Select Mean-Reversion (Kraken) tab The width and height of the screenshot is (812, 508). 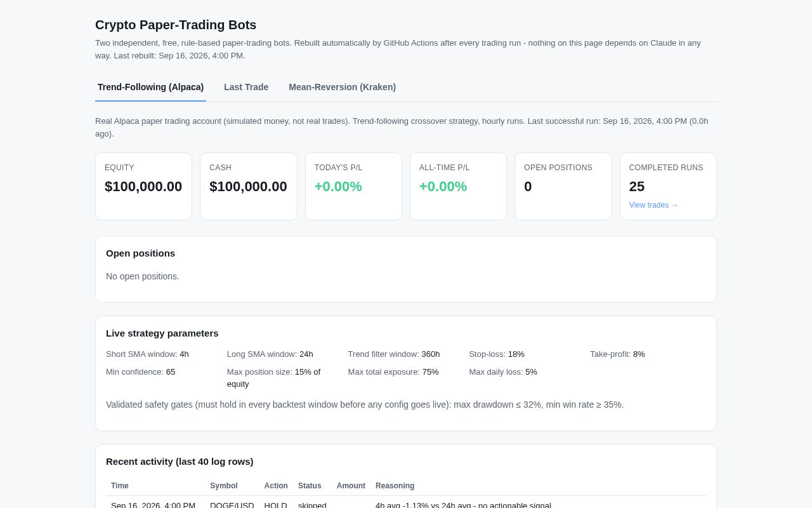[x=342, y=87]
